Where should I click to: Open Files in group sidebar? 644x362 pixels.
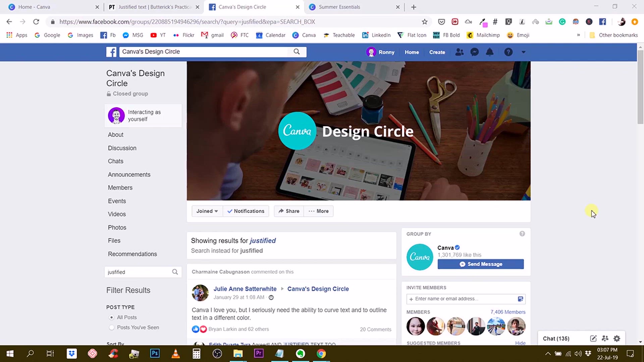click(114, 241)
